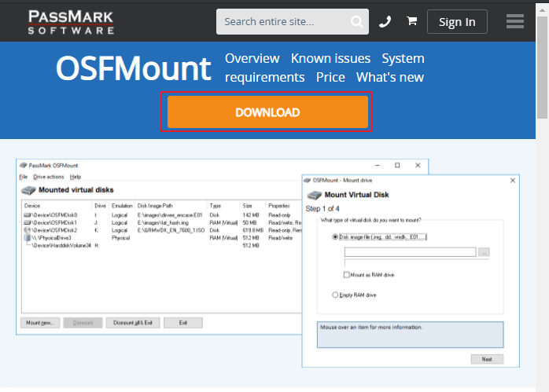Click the PassMark Software logo
The image size is (549, 392).
[71, 22]
